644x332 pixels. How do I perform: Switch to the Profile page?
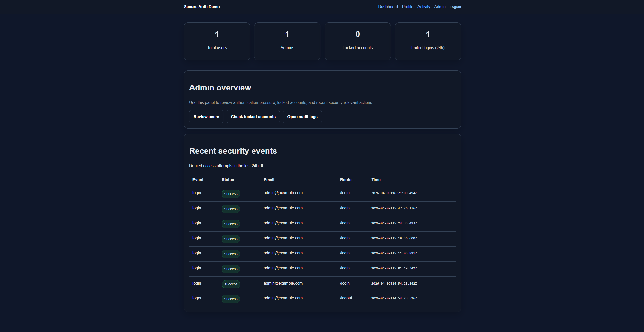pos(407,7)
